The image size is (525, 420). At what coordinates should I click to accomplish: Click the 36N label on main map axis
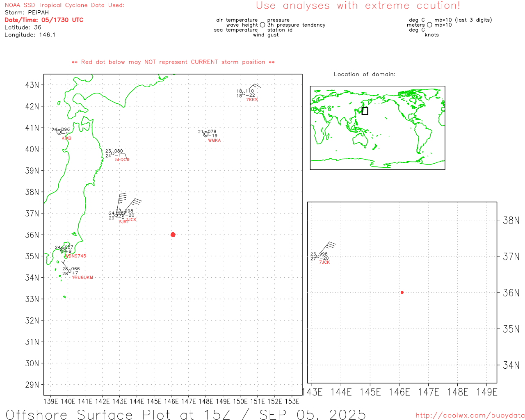tap(32, 235)
